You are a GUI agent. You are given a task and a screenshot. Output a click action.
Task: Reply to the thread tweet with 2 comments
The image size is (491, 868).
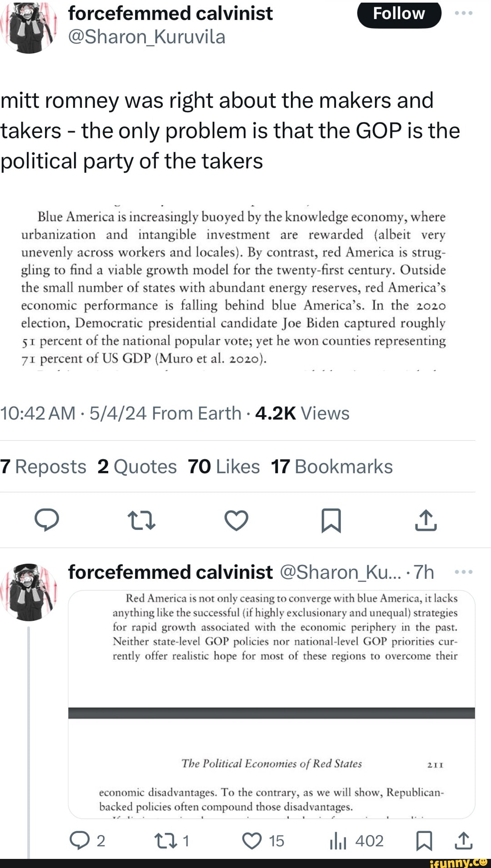coord(80,841)
